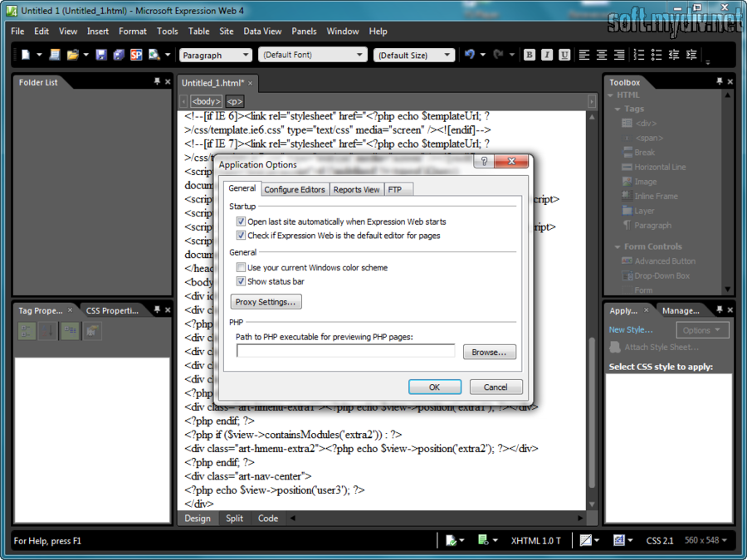Switch to the Configure Editors tab
This screenshot has width=747, height=560.
[x=295, y=190]
